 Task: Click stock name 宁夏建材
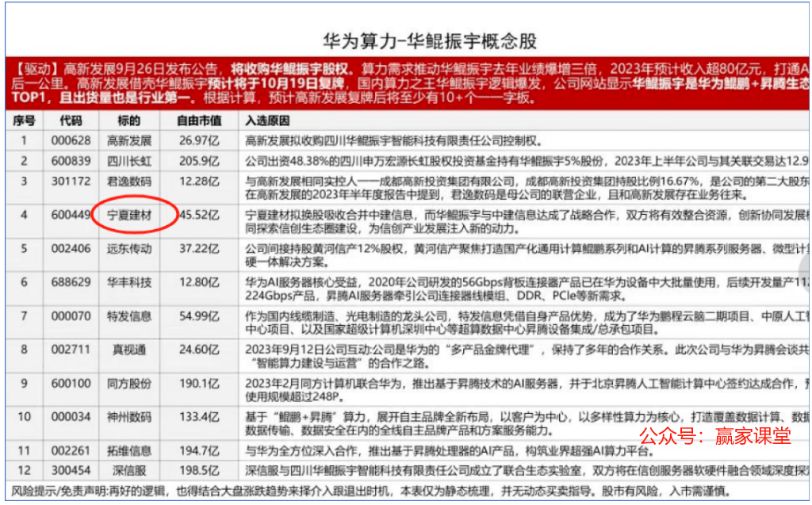pyautogui.click(x=129, y=214)
